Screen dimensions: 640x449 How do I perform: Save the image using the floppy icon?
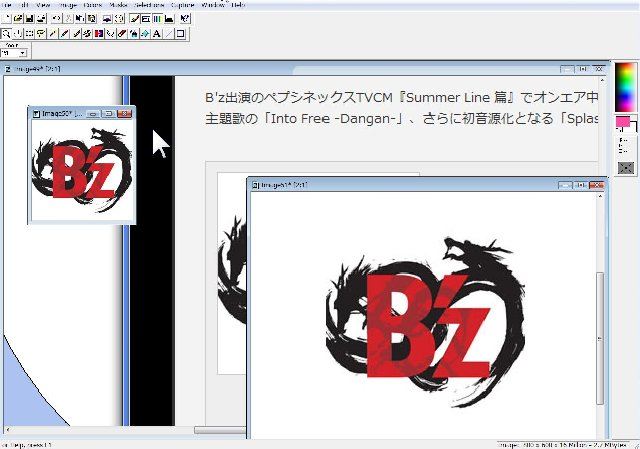[29, 18]
